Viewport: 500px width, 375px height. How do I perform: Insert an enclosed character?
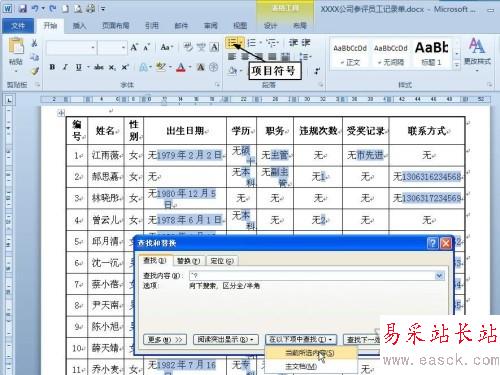[213, 67]
